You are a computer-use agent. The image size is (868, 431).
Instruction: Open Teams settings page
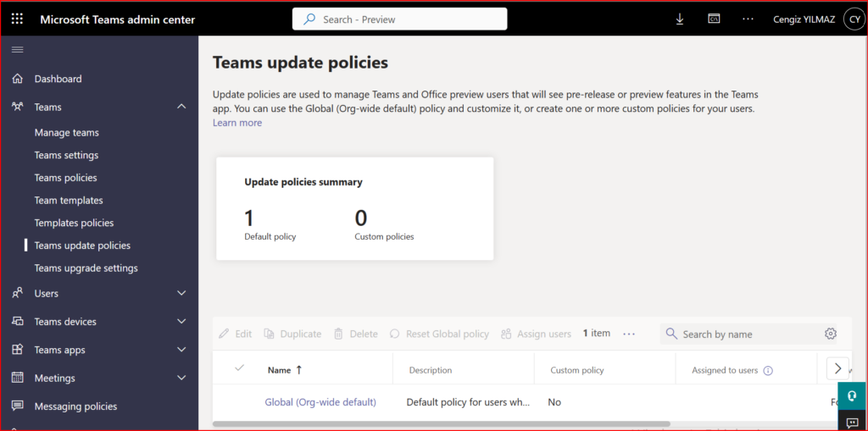tap(66, 155)
